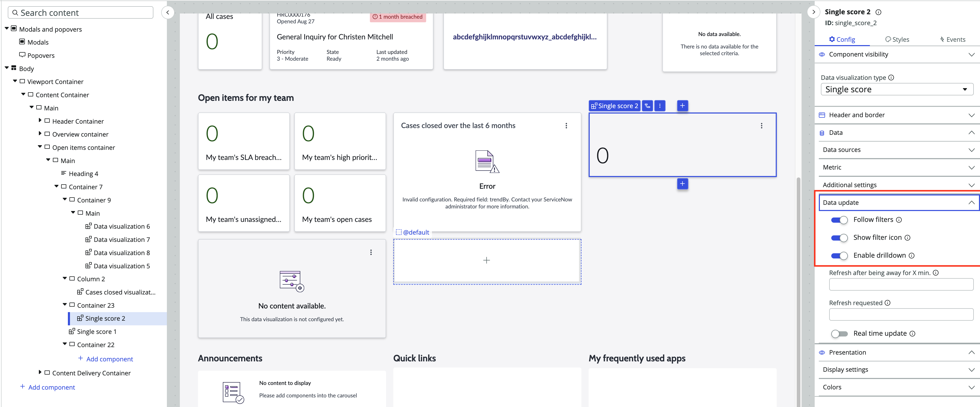Click the My team's open cases card
Viewport: 980px width, 407px height.
pos(340,203)
